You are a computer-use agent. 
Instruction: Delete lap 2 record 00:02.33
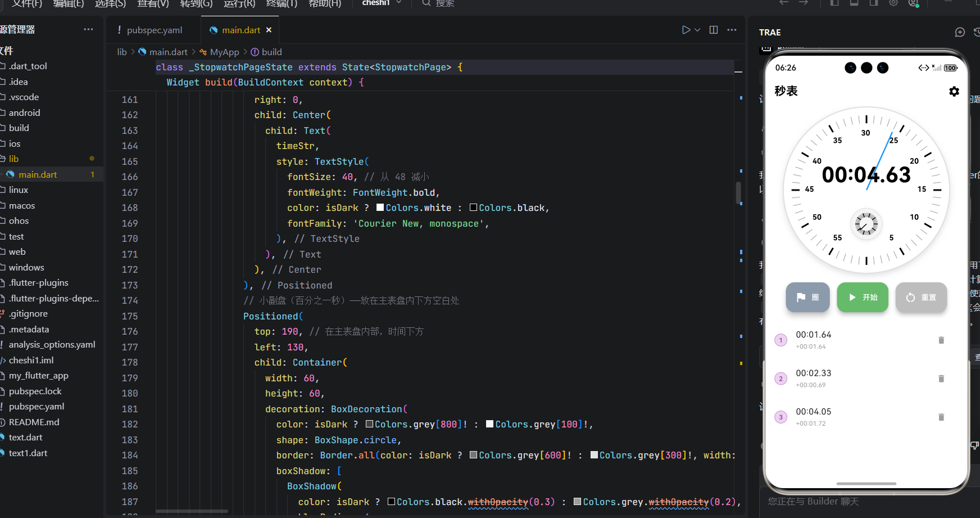pyautogui.click(x=941, y=379)
